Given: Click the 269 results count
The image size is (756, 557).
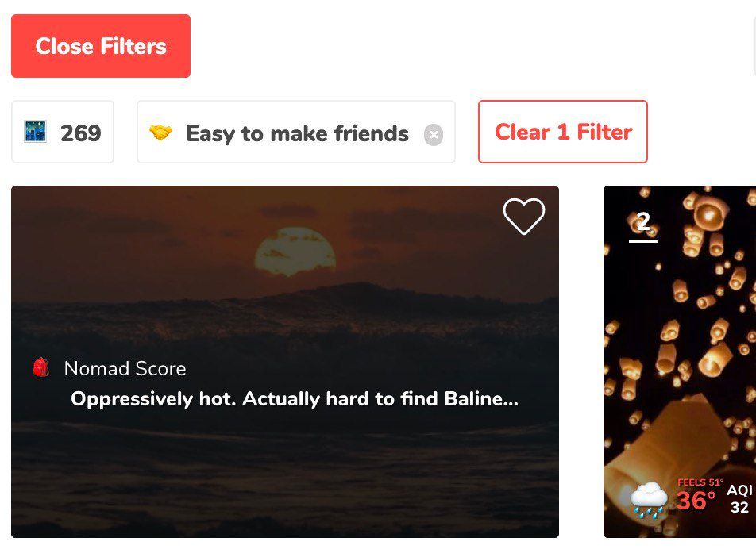Looking at the screenshot, I should pyautogui.click(x=80, y=133).
